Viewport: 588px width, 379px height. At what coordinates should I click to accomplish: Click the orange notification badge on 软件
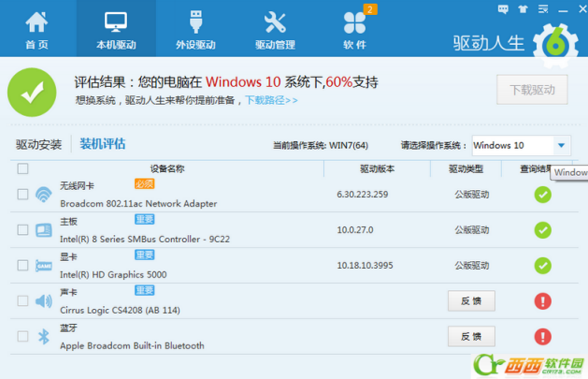pyautogui.click(x=370, y=9)
